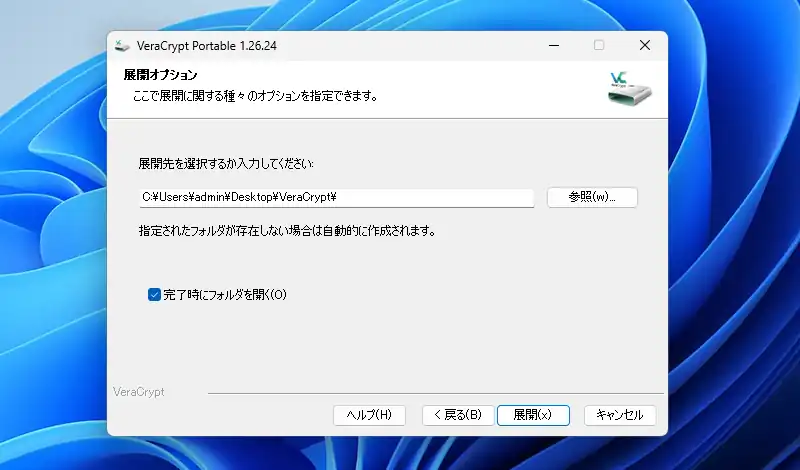Viewport: 800px width, 470px height.
Task: Minimize the VeraCrypt Portable window
Action: coord(554,45)
